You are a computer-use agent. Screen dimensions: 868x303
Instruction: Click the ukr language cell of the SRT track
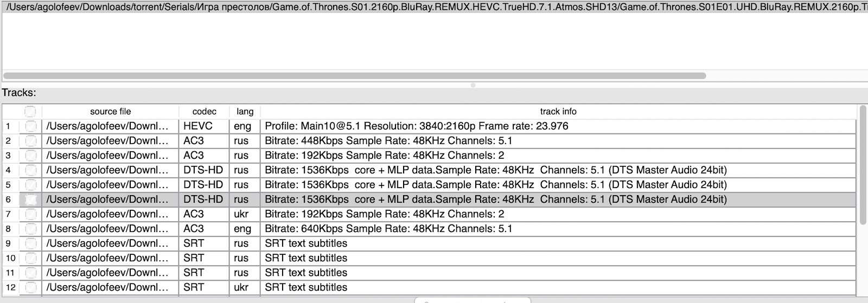(x=241, y=287)
